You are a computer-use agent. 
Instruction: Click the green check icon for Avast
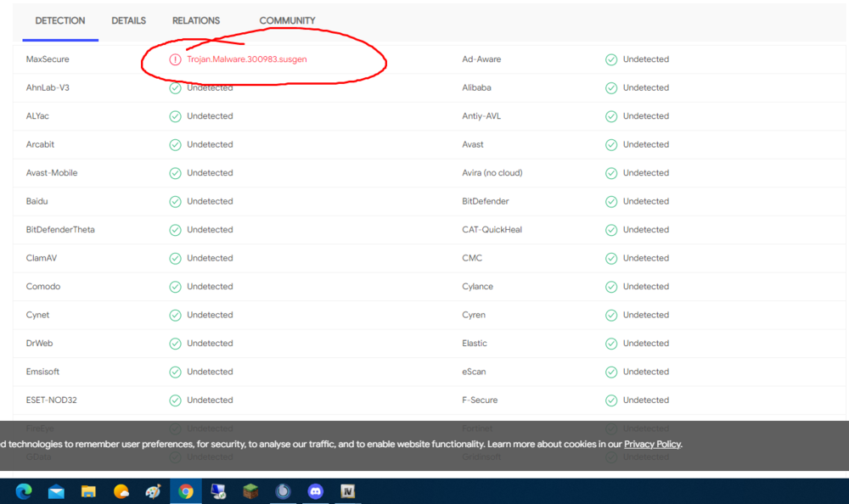tap(611, 144)
